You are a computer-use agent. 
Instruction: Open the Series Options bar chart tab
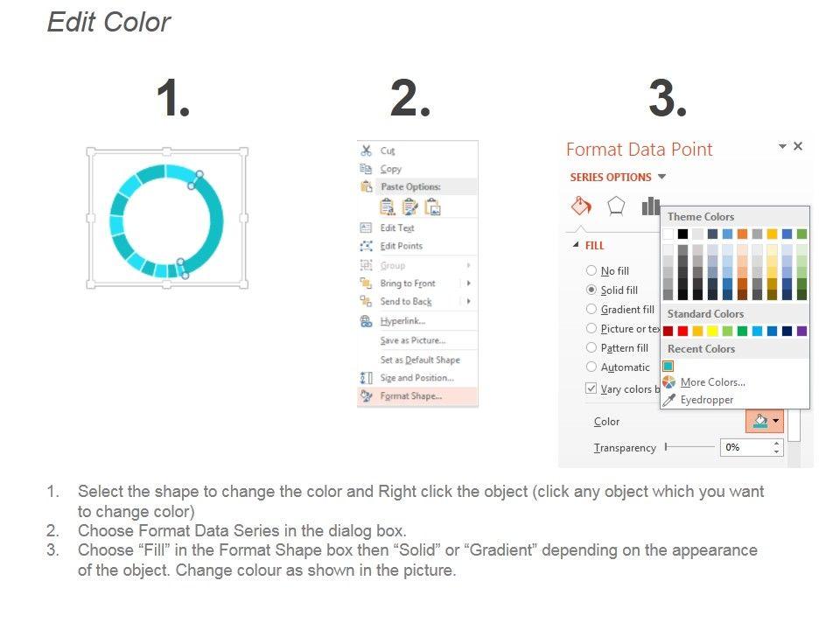pos(650,206)
